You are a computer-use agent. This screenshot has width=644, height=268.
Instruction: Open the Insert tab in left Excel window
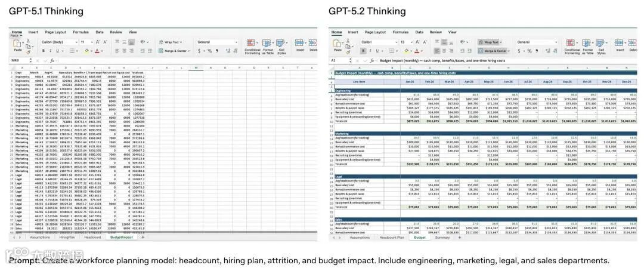click(x=33, y=32)
